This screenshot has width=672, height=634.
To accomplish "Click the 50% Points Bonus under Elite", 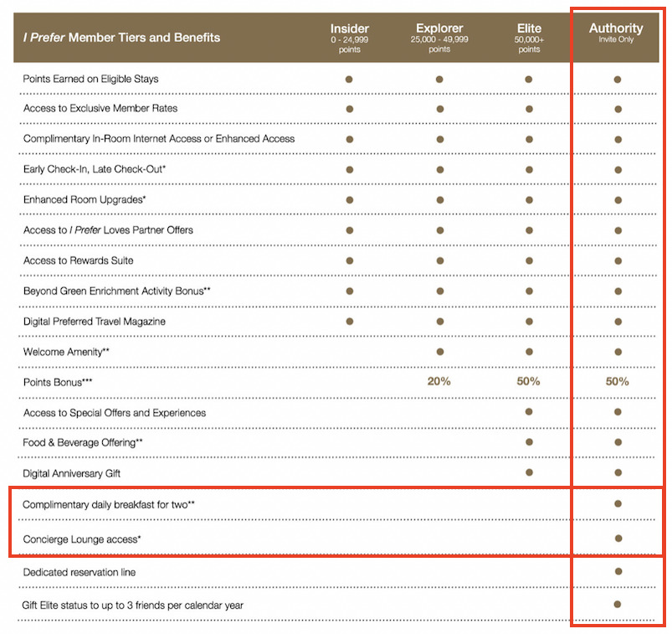I will pyautogui.click(x=528, y=381).
